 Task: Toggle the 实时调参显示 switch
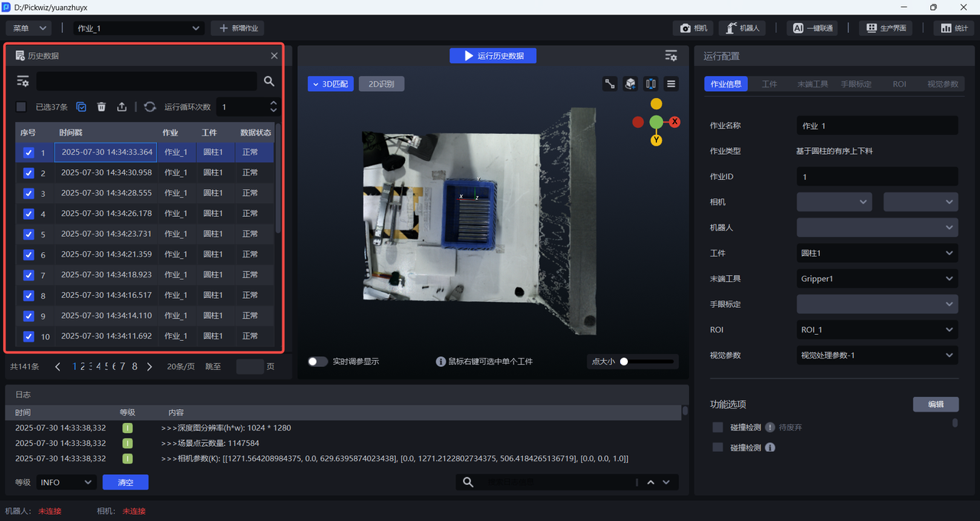318,362
